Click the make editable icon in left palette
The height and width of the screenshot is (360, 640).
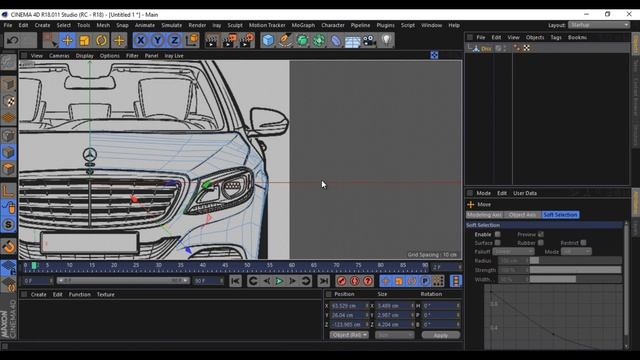pyautogui.click(x=8, y=62)
